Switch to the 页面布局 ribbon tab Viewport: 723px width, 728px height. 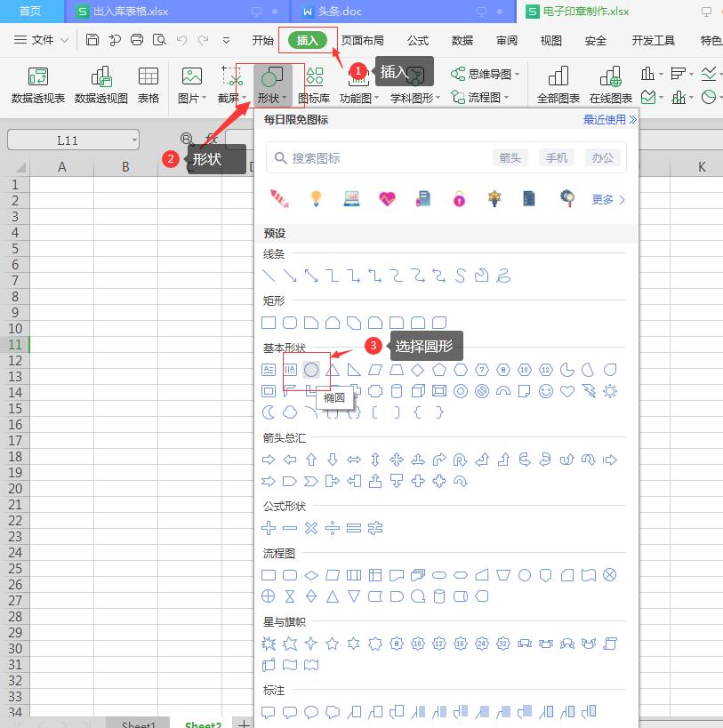coord(363,40)
